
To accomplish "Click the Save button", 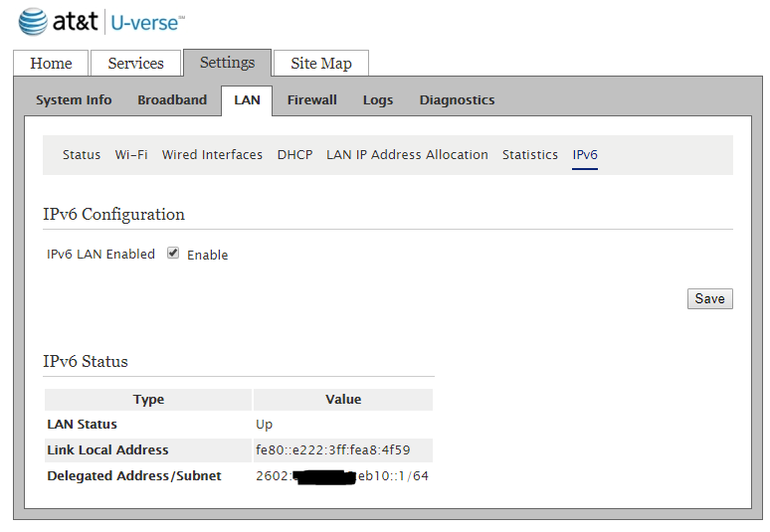I will 709,298.
